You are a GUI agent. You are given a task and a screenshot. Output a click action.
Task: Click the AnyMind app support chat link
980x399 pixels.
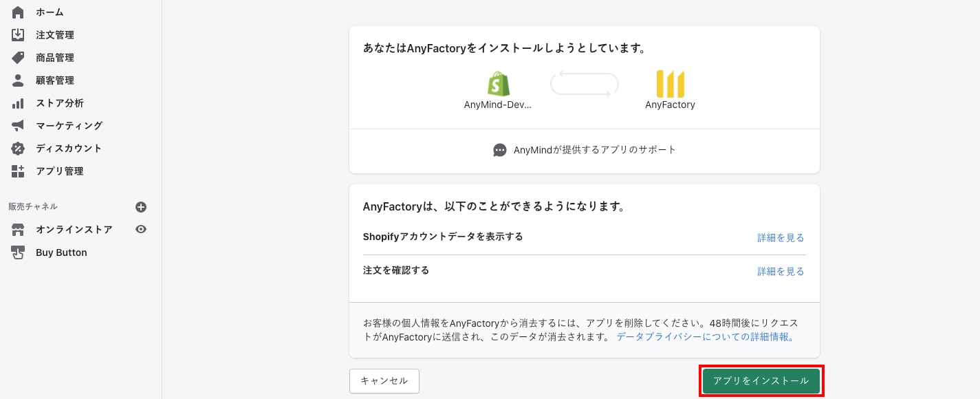[x=585, y=150]
